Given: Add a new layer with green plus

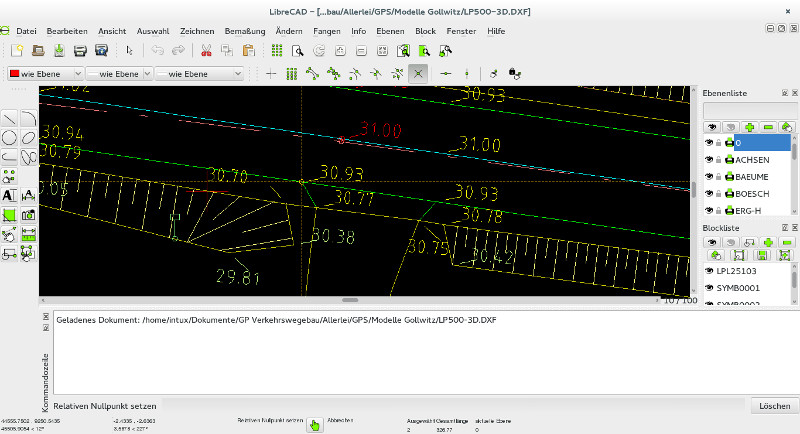Looking at the screenshot, I should coord(749,127).
